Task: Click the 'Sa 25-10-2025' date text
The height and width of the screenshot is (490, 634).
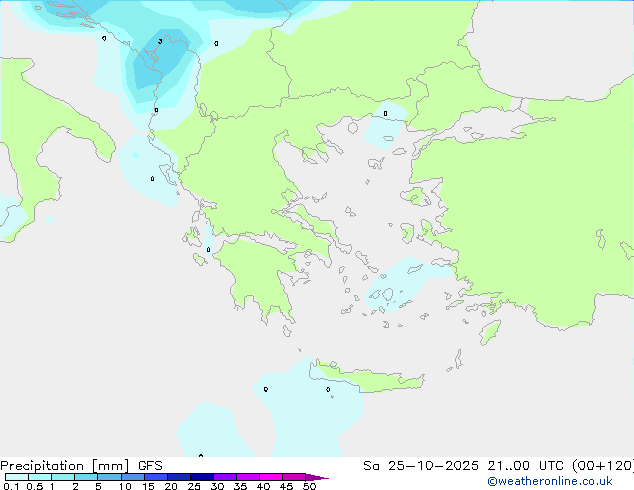Action: (421, 466)
